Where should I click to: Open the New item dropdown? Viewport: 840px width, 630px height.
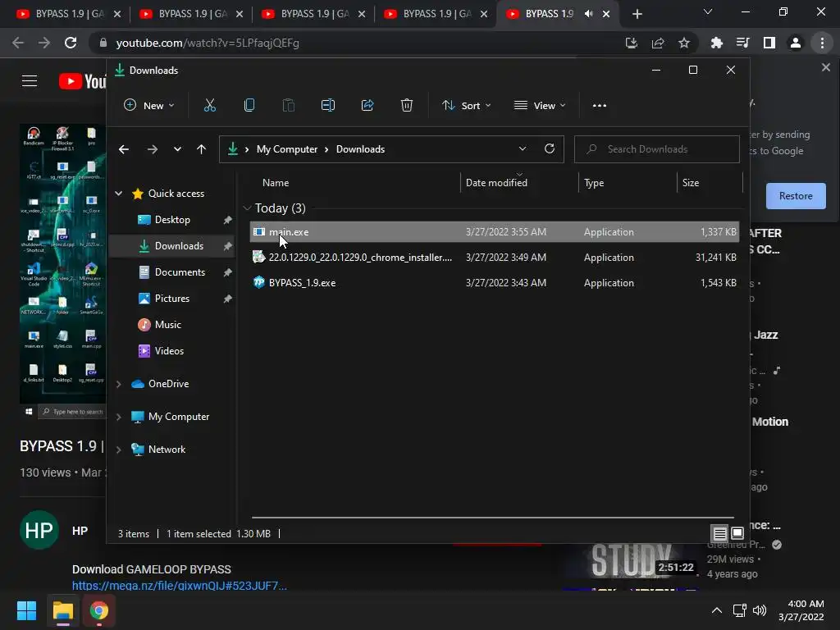[149, 106]
